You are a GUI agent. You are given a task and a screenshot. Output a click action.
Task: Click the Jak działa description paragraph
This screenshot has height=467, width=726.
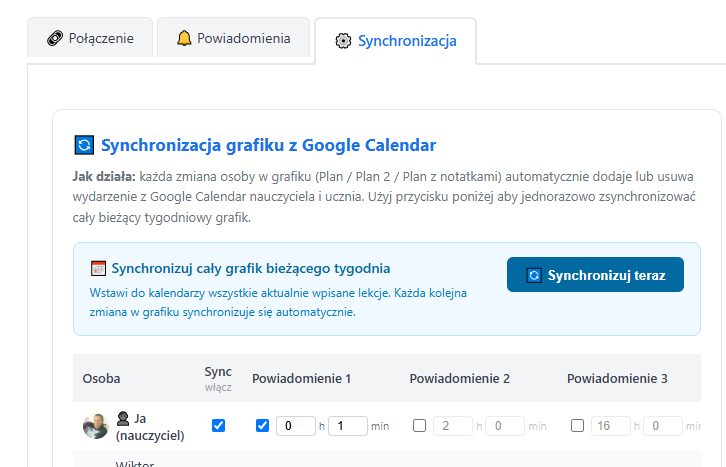point(384,197)
